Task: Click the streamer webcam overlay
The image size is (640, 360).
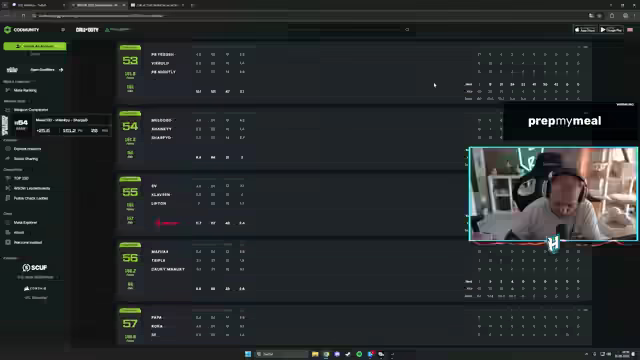Action: point(553,194)
